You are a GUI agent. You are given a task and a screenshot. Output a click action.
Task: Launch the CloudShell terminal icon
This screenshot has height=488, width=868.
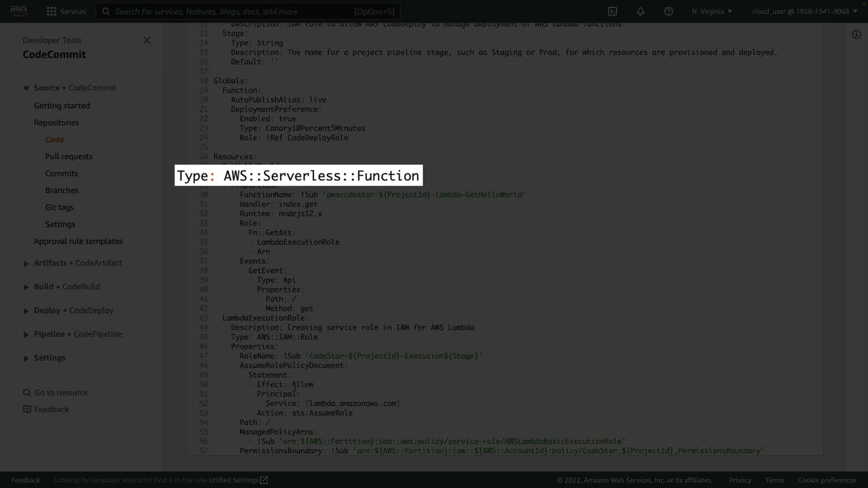pyautogui.click(x=613, y=11)
